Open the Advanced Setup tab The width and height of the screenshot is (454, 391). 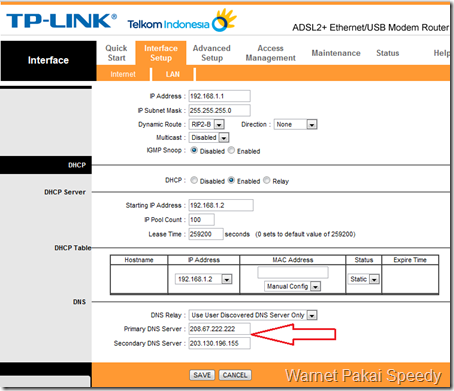(212, 53)
